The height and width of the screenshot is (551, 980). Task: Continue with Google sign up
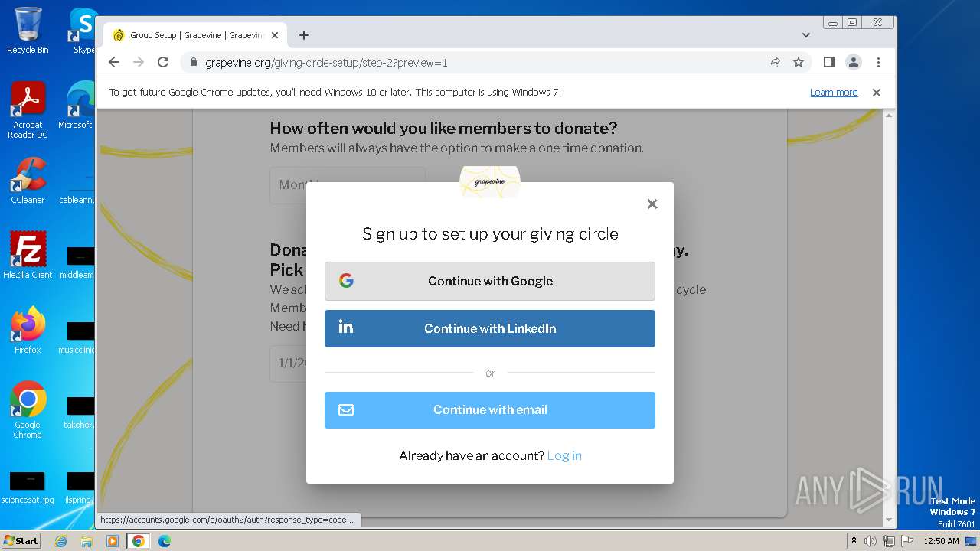pyautogui.click(x=490, y=281)
